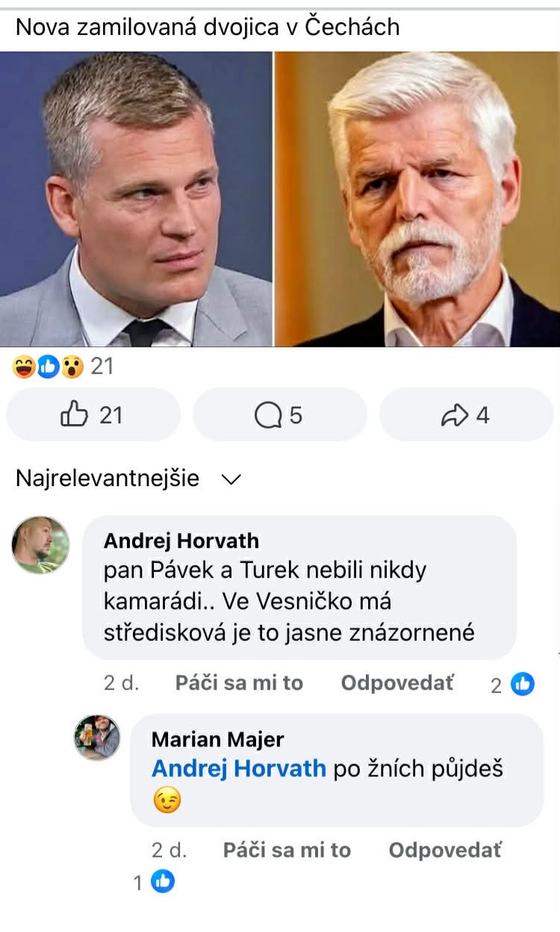Open Marian Majer's profile picture
The height and width of the screenshot is (932, 560).
coord(97,737)
